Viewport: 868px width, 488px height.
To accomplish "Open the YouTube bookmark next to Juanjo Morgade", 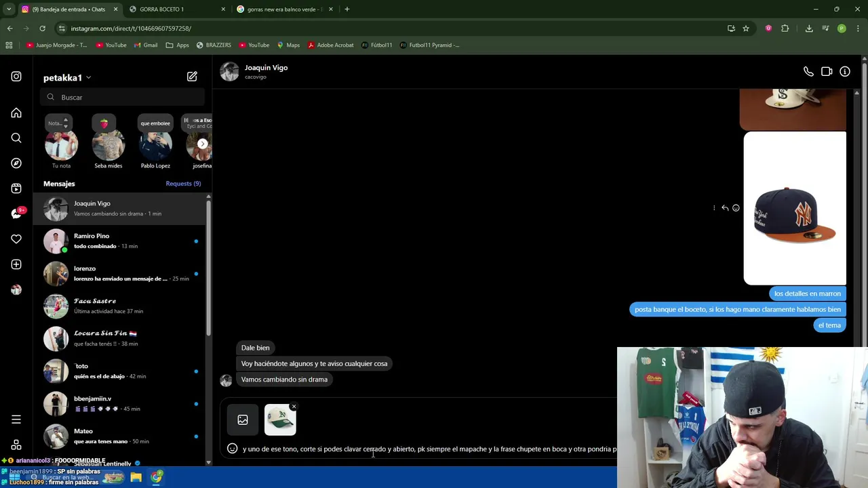I will [x=111, y=45].
